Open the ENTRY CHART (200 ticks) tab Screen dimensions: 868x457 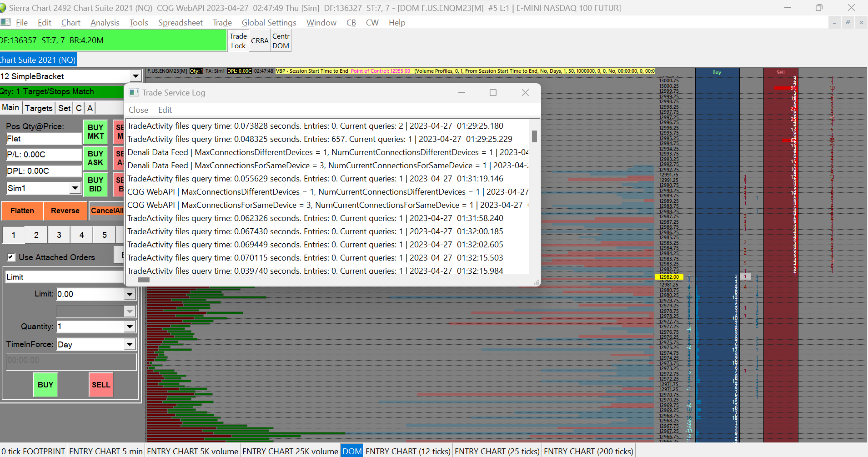588,451
